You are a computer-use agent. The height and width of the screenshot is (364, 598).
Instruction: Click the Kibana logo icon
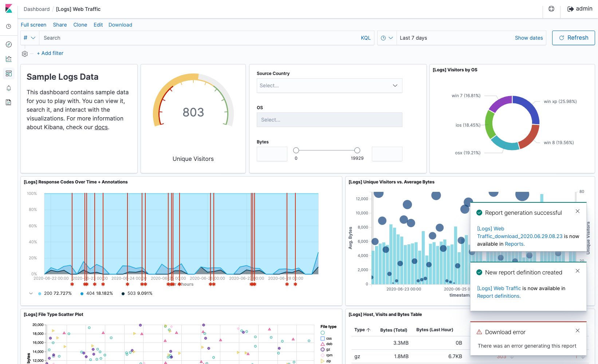(9, 9)
